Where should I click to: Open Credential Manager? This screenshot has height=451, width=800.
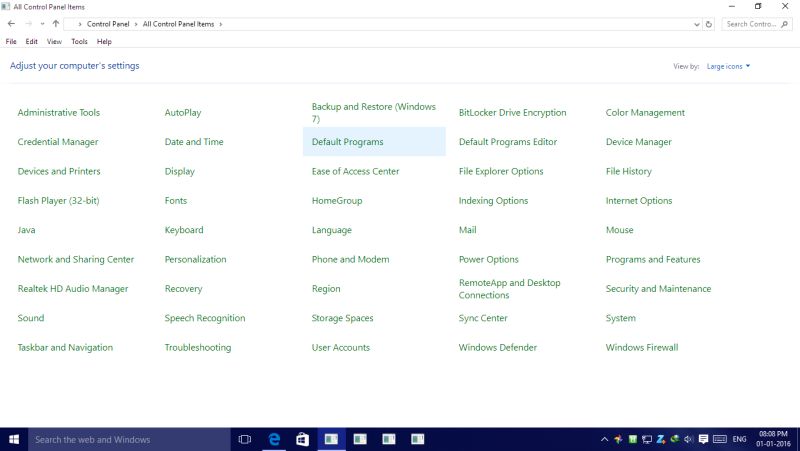pyautogui.click(x=58, y=142)
